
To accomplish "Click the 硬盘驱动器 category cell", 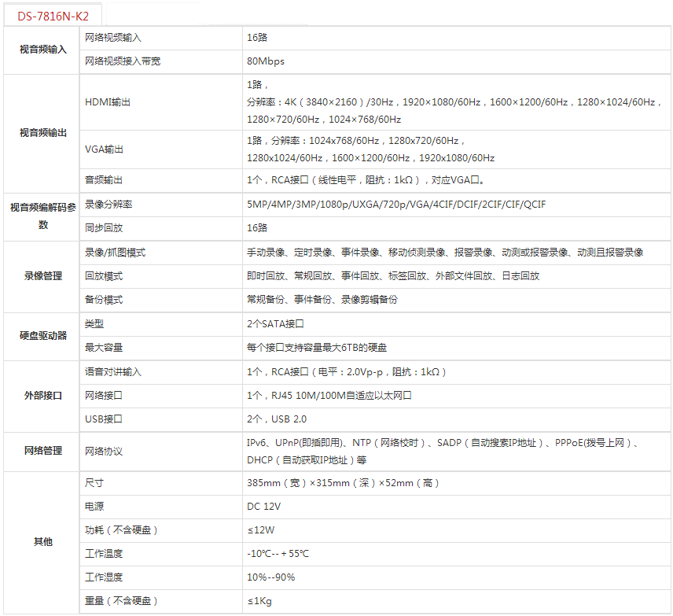I will (42, 335).
